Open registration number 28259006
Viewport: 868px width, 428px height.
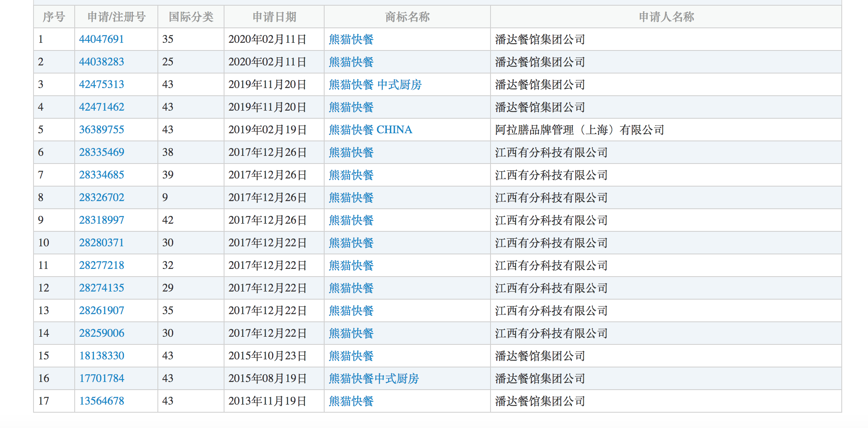coord(101,333)
